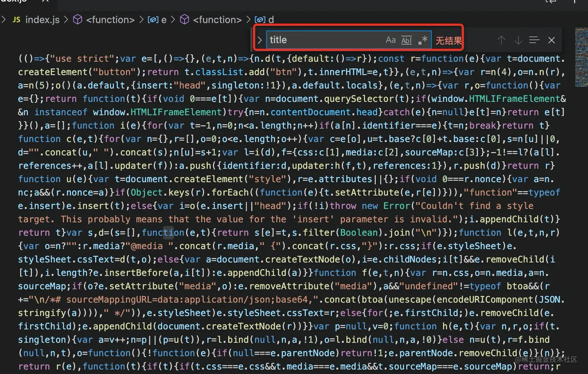The height and width of the screenshot is (374, 588).
Task: Click the classList.add("btn") call
Action: 249,72
